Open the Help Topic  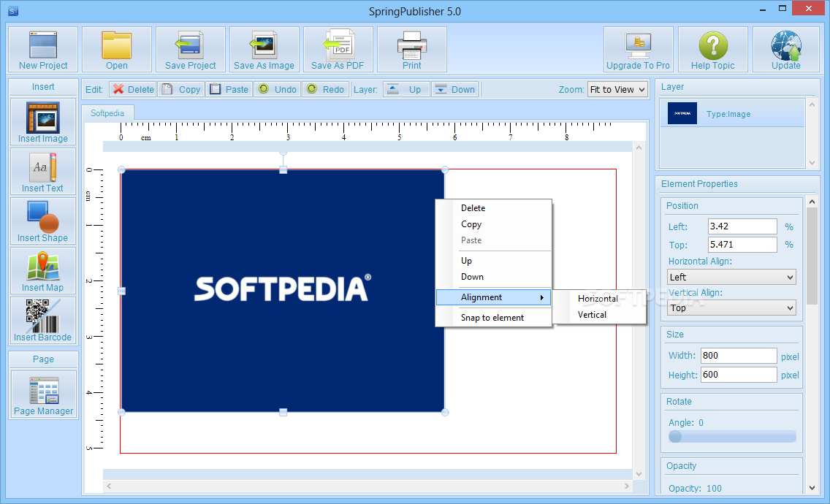pyautogui.click(x=713, y=50)
